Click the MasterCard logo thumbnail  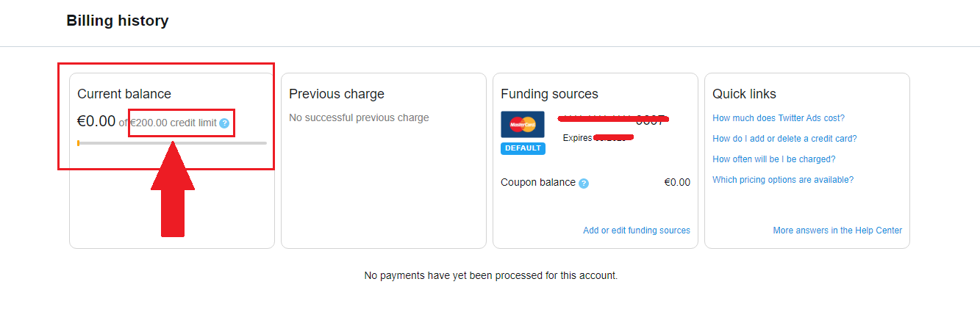(x=523, y=125)
